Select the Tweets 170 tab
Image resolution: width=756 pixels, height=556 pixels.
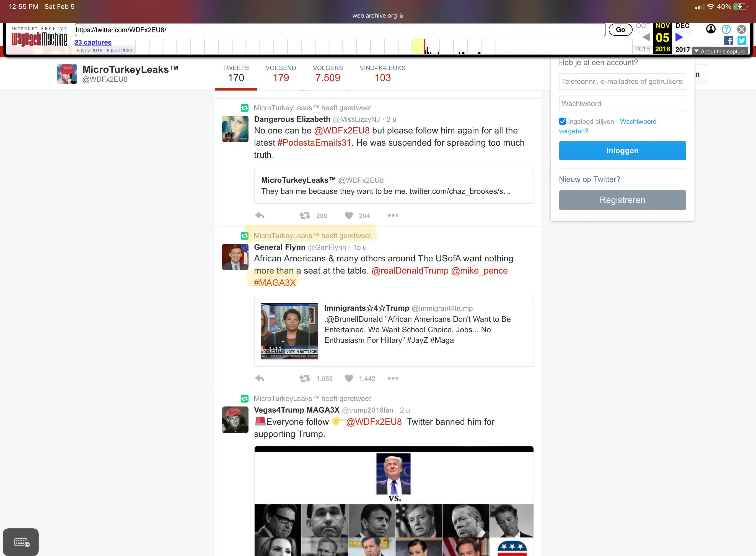point(236,74)
